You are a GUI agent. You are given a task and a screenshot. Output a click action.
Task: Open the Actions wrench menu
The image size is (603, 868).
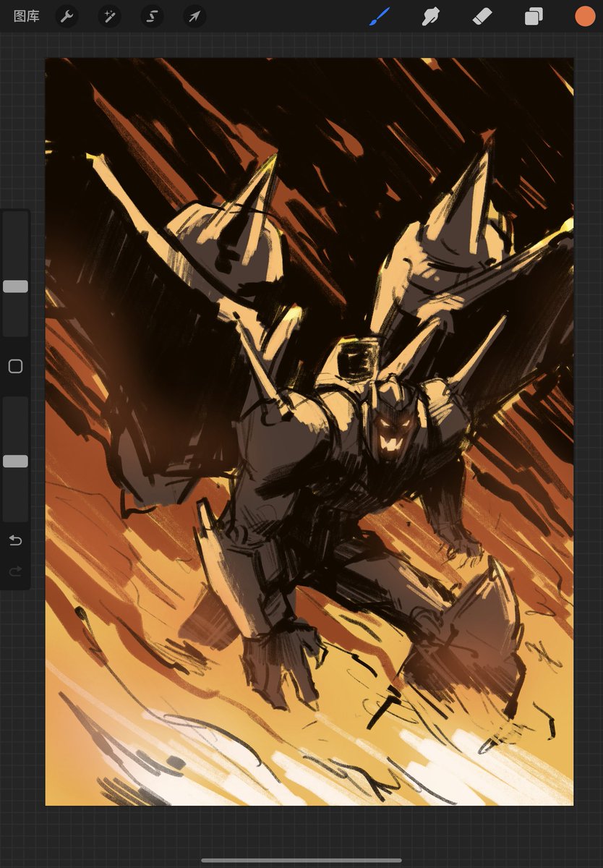coord(67,16)
